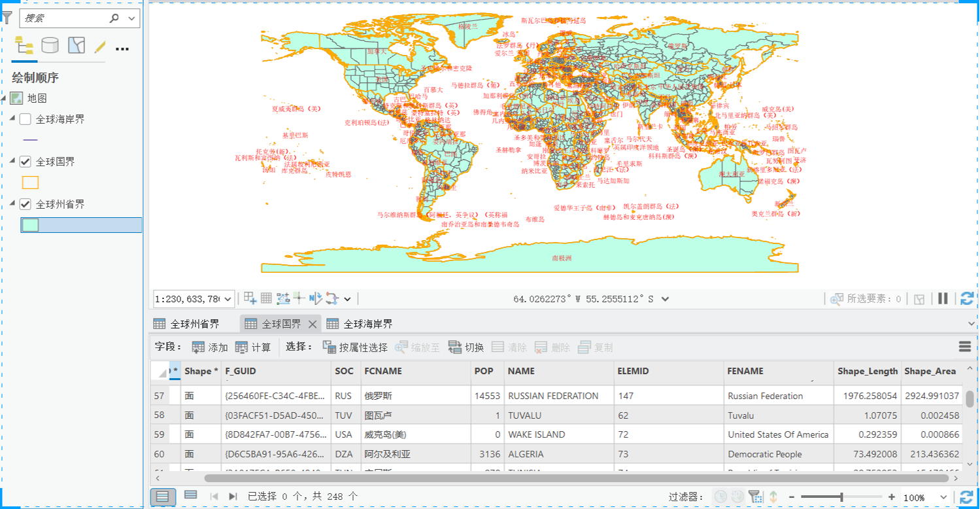Click the pause drawing button

click(943, 298)
